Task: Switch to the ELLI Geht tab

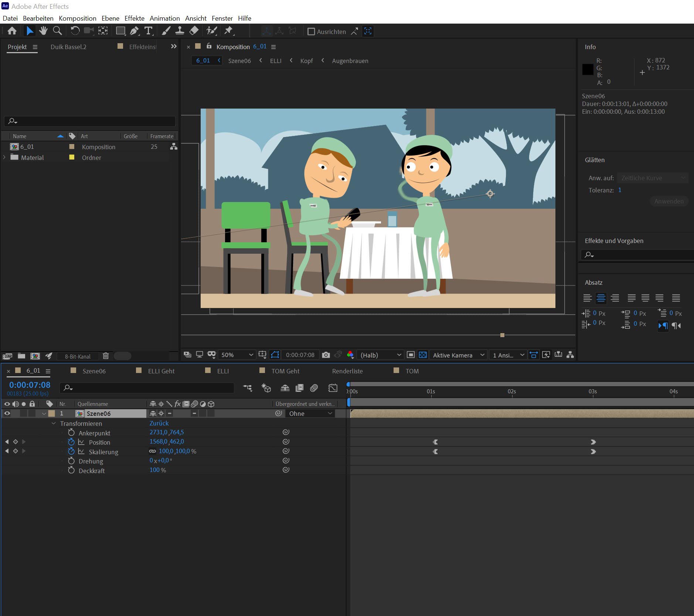Action: pos(160,371)
